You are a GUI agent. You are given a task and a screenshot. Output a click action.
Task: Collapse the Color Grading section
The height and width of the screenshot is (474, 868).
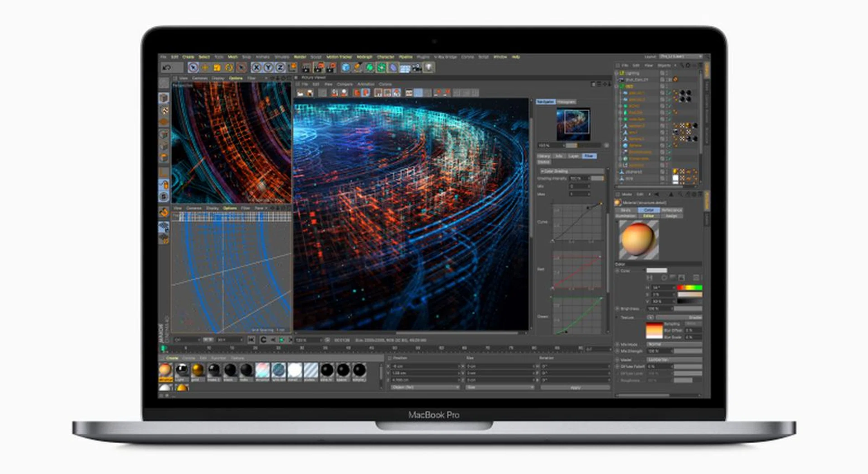[542, 171]
